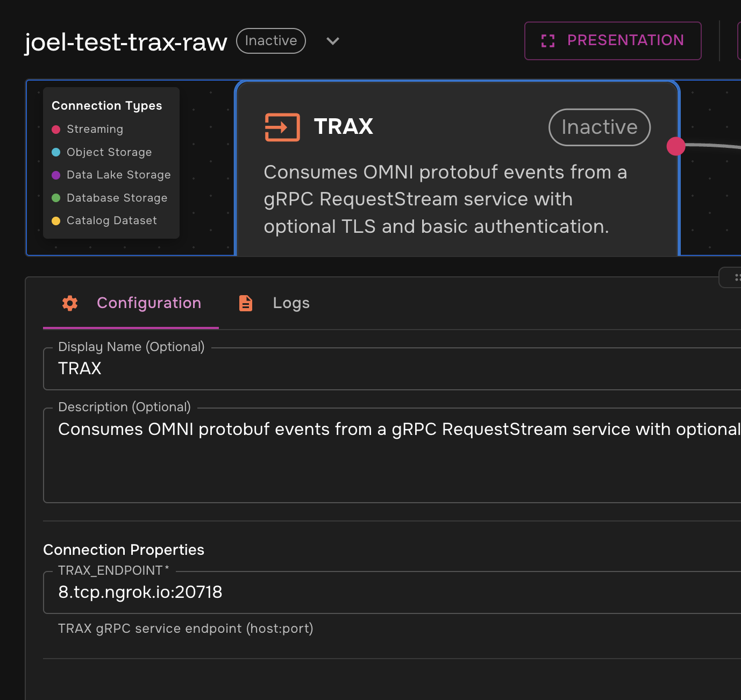
Task: Click the Database Storage green dot
Action: [x=56, y=198]
